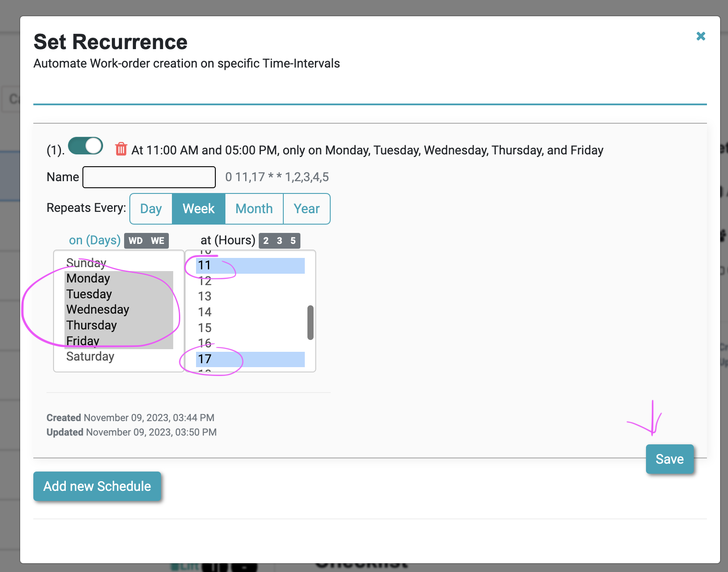
Task: Click the Name input field
Action: [149, 177]
